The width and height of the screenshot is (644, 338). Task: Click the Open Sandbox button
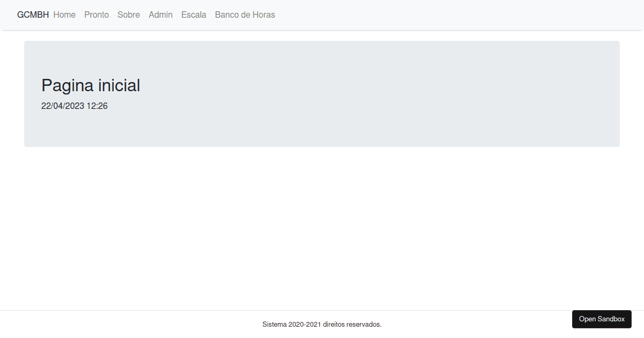pyautogui.click(x=602, y=319)
